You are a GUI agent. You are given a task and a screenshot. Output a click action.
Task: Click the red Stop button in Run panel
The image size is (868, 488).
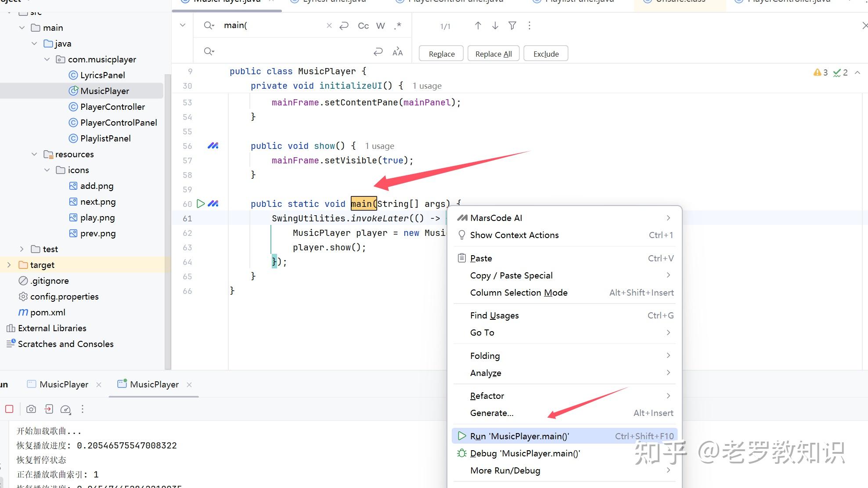coord(9,409)
